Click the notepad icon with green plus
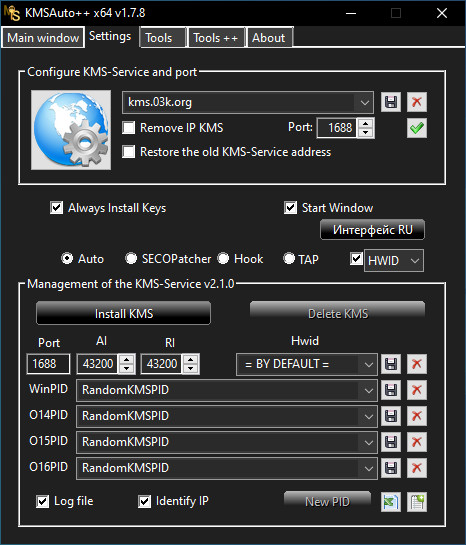 (x=417, y=502)
